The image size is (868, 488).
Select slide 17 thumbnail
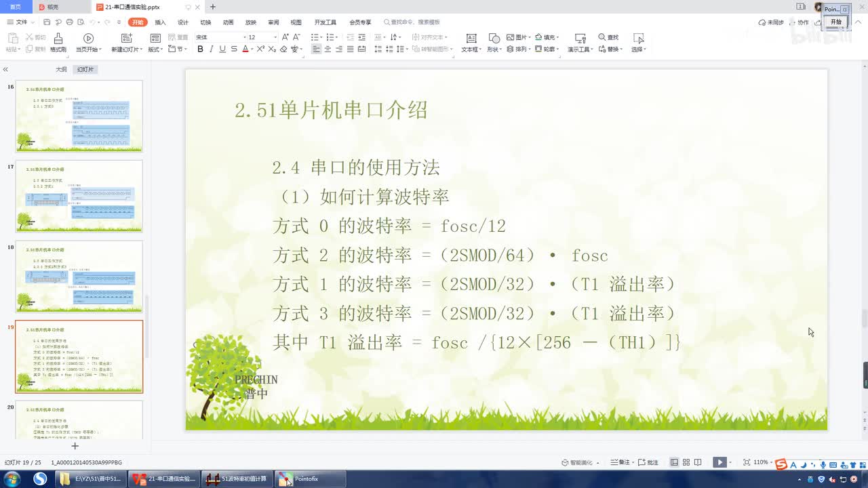[x=79, y=196]
